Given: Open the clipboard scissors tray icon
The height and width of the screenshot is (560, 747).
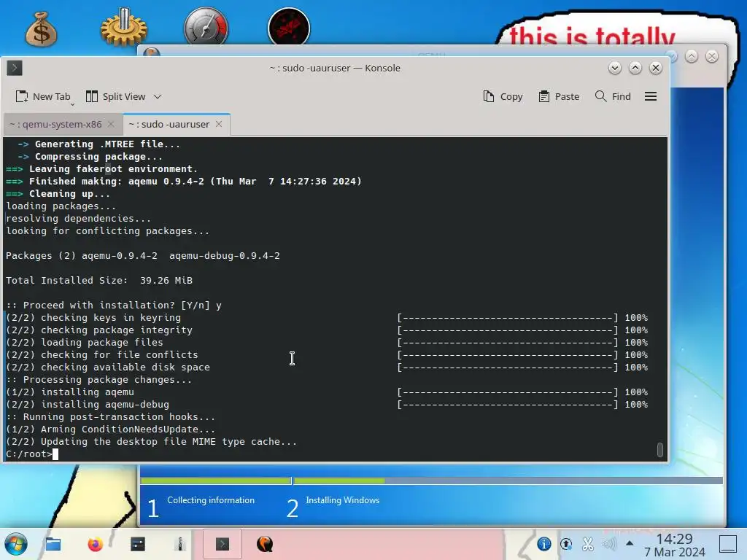Looking at the screenshot, I should click(x=588, y=544).
